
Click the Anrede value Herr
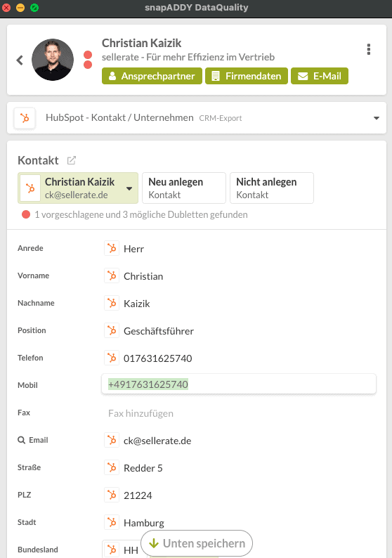(133, 249)
